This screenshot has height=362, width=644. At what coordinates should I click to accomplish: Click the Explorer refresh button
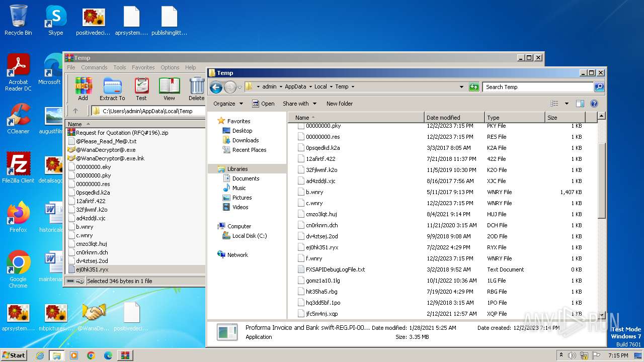click(474, 87)
